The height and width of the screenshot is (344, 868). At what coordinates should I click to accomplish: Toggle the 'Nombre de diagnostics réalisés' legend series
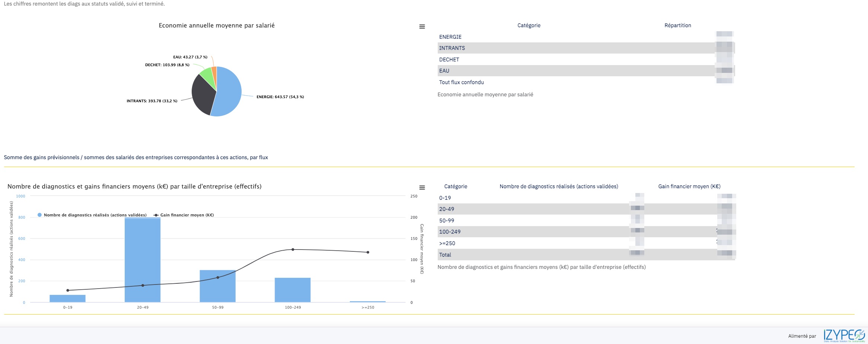tap(92, 215)
